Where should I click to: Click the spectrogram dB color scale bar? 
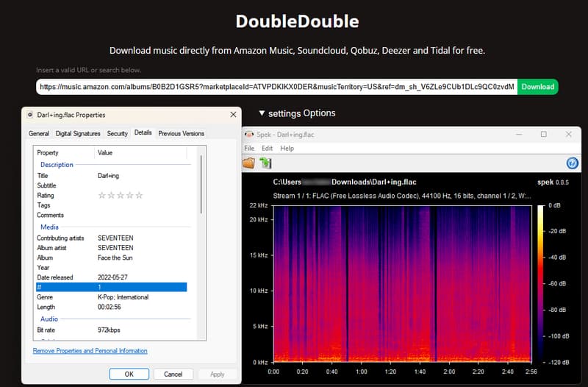coord(540,284)
